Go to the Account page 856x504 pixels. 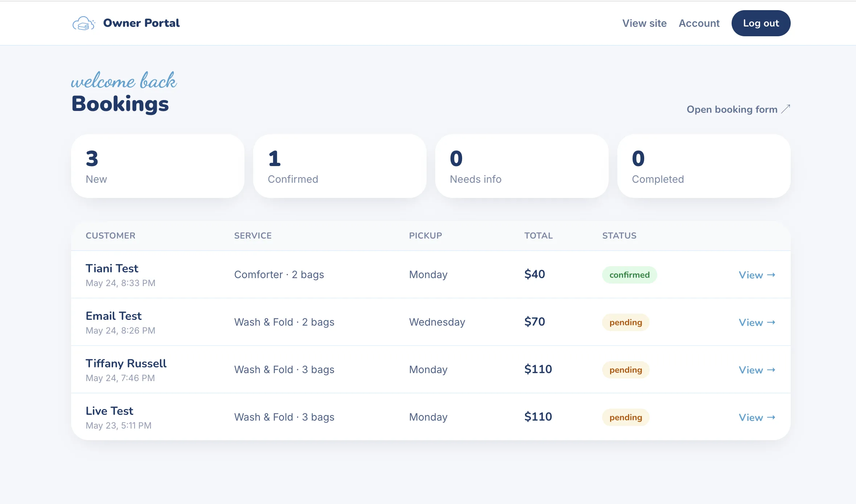coord(699,23)
